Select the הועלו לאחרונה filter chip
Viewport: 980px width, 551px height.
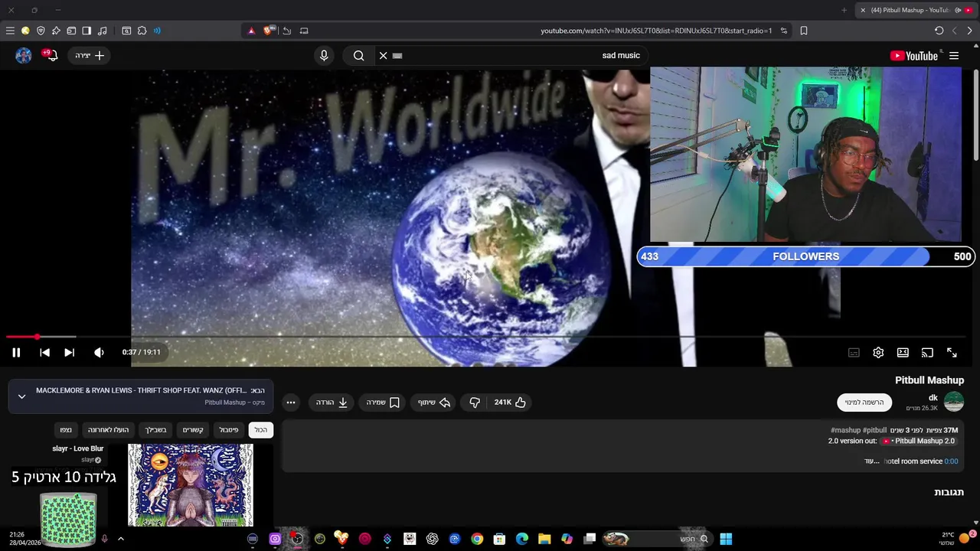[108, 429]
